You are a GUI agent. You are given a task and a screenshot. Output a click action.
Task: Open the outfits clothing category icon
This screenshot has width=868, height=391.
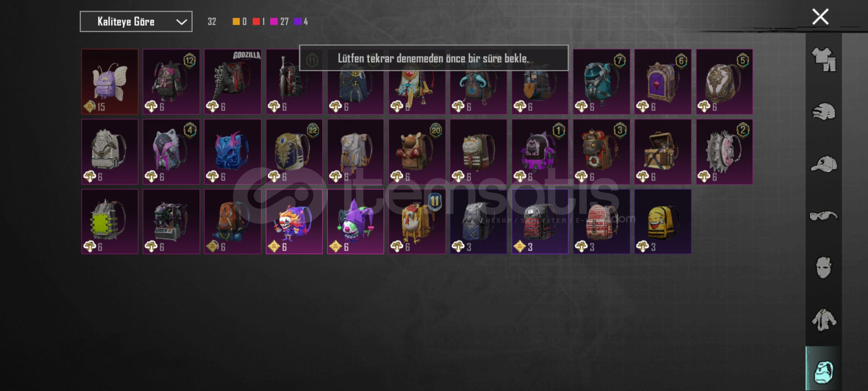coord(824,59)
